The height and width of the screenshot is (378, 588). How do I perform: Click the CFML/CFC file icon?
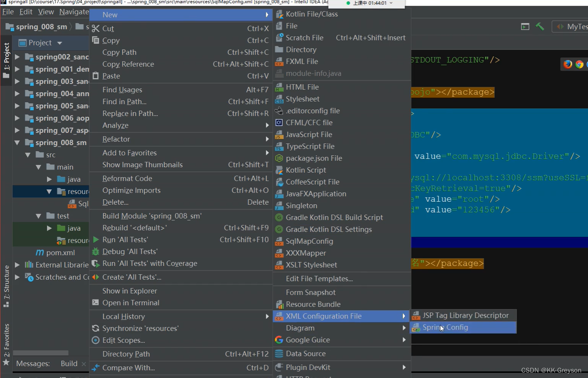pos(279,123)
